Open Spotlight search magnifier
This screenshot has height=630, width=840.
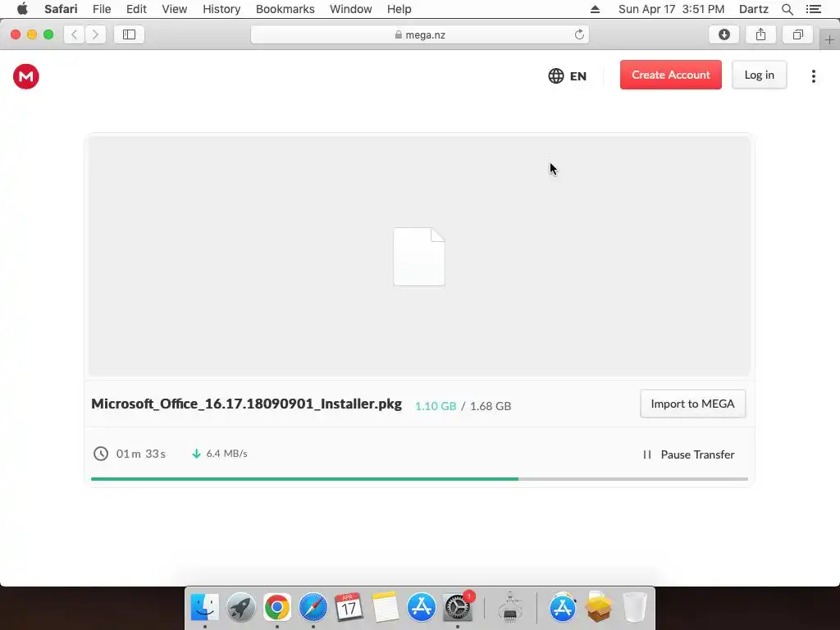click(x=787, y=9)
